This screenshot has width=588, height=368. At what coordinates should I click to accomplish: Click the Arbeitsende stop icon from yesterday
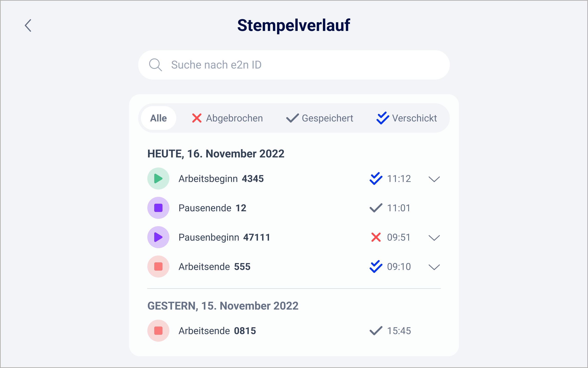pos(158,330)
